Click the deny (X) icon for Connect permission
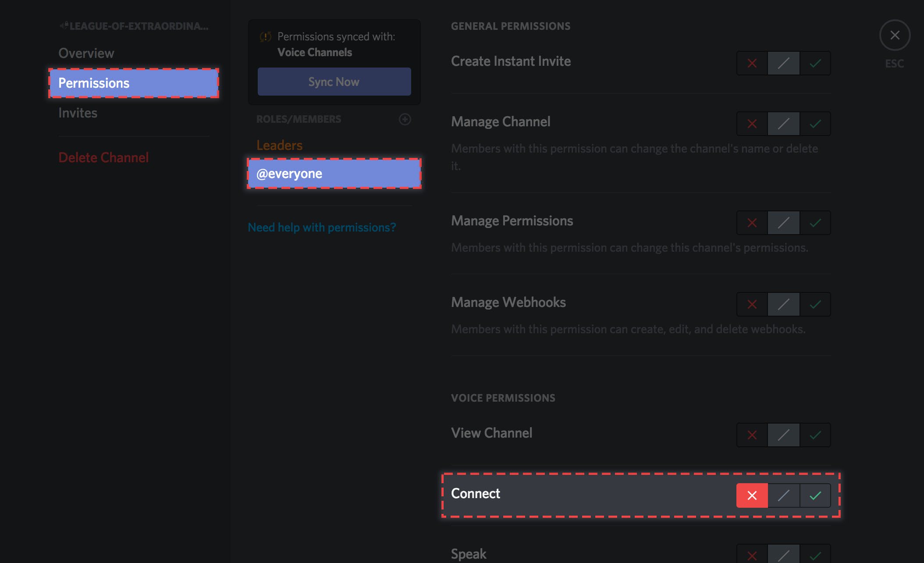924x563 pixels. coord(752,495)
